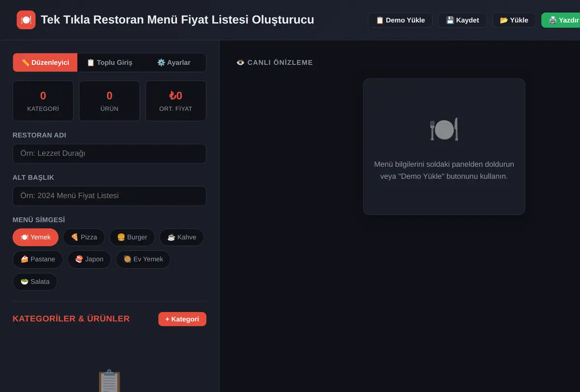Select the Ev Yemek menu symbol

[143, 259]
